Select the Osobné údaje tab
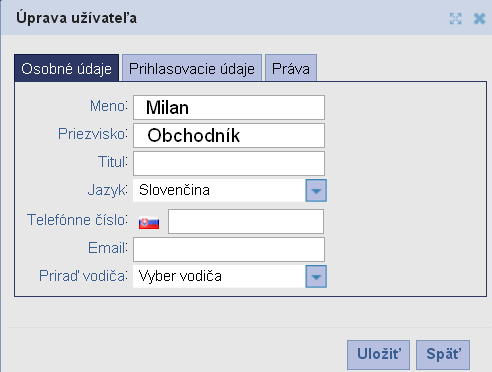The height and width of the screenshot is (372, 492). coord(66,68)
